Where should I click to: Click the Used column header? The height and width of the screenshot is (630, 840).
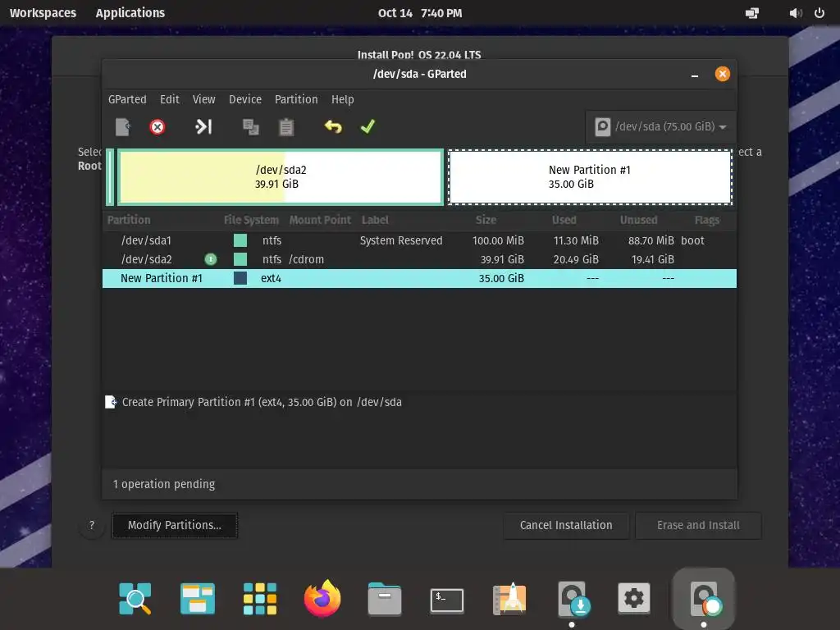tap(564, 220)
